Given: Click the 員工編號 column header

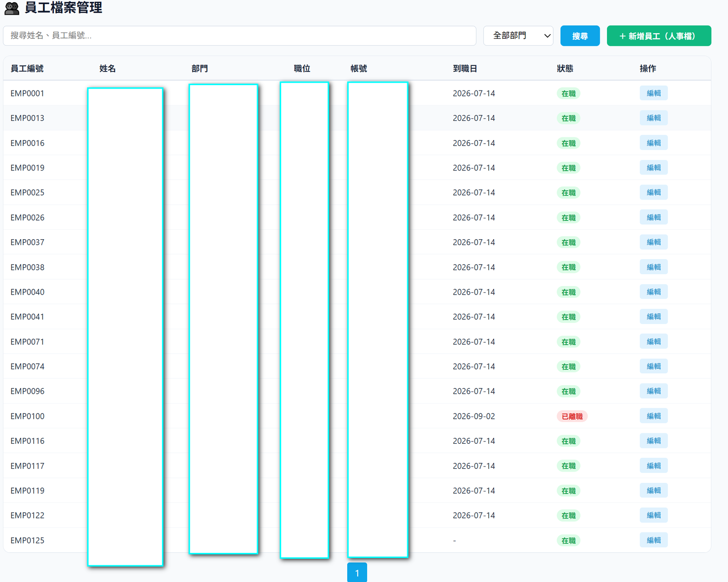Looking at the screenshot, I should click(x=27, y=69).
